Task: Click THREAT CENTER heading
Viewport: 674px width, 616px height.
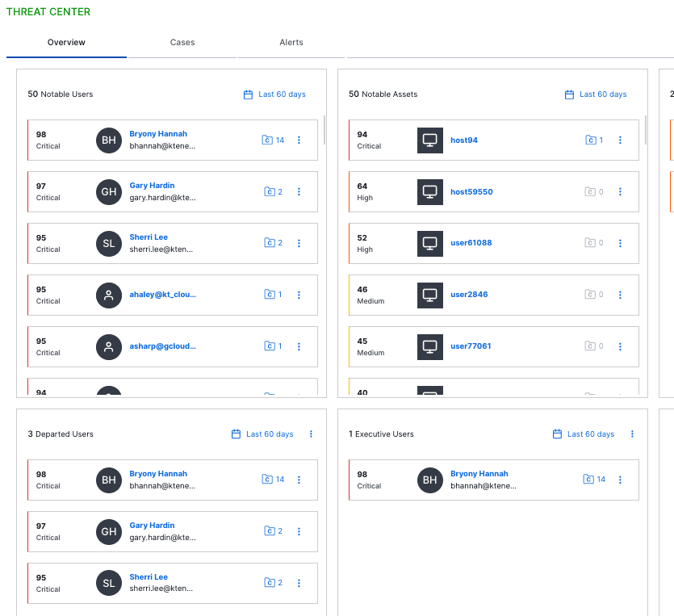Action: 48,11
